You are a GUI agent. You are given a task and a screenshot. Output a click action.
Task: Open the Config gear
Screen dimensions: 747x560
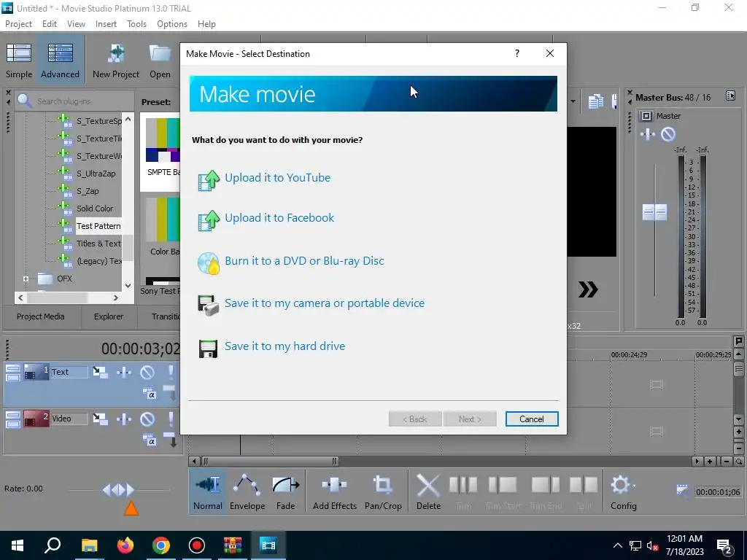click(623, 491)
